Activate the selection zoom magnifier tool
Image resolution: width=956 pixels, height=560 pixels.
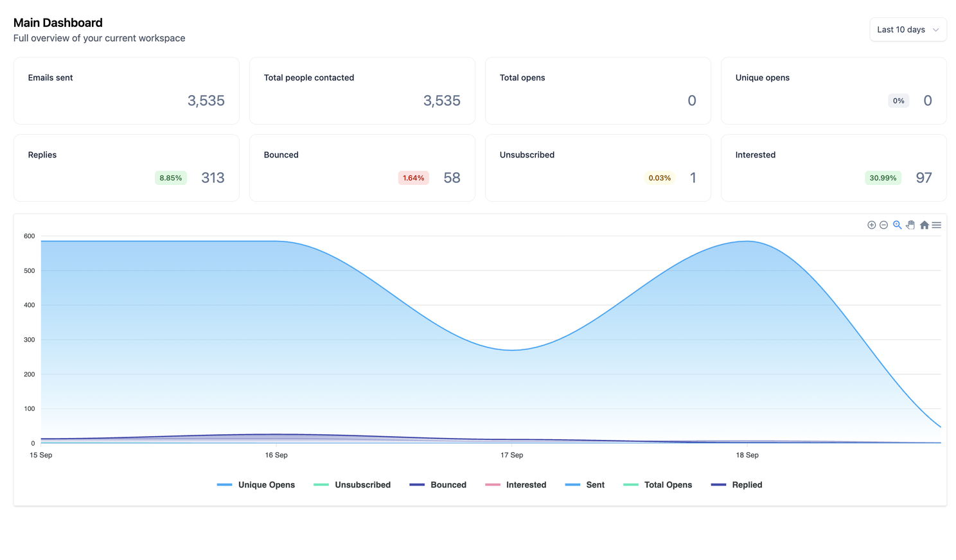[897, 225]
